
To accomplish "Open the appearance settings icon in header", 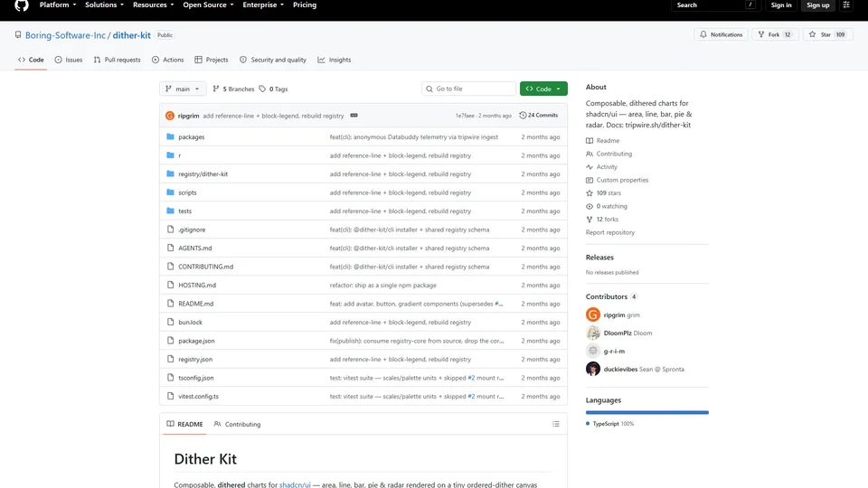I will (x=846, y=5).
